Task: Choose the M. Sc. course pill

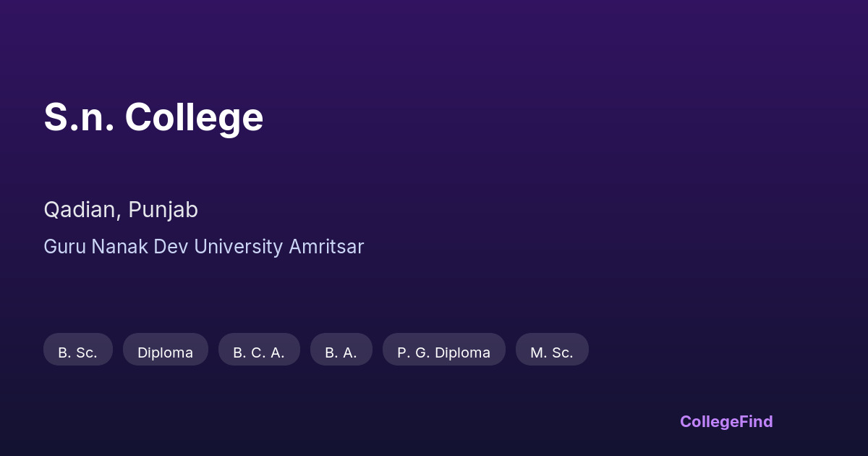Action: tap(551, 352)
